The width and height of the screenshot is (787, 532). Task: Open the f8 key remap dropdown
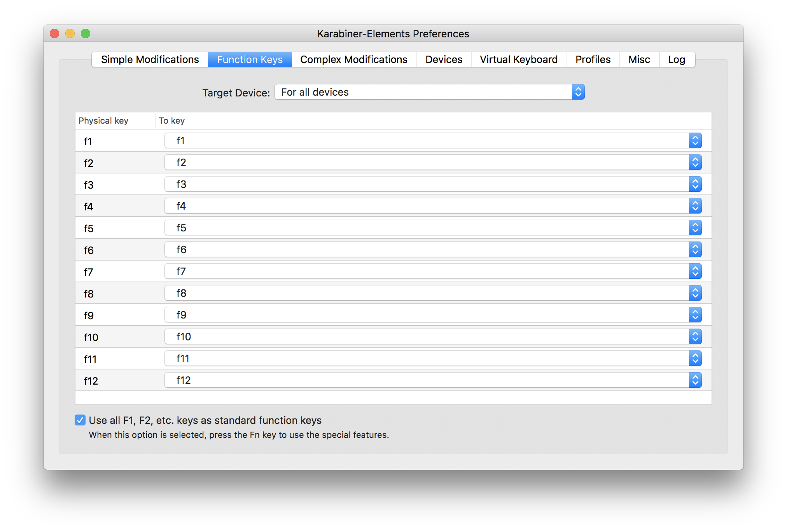[695, 293]
